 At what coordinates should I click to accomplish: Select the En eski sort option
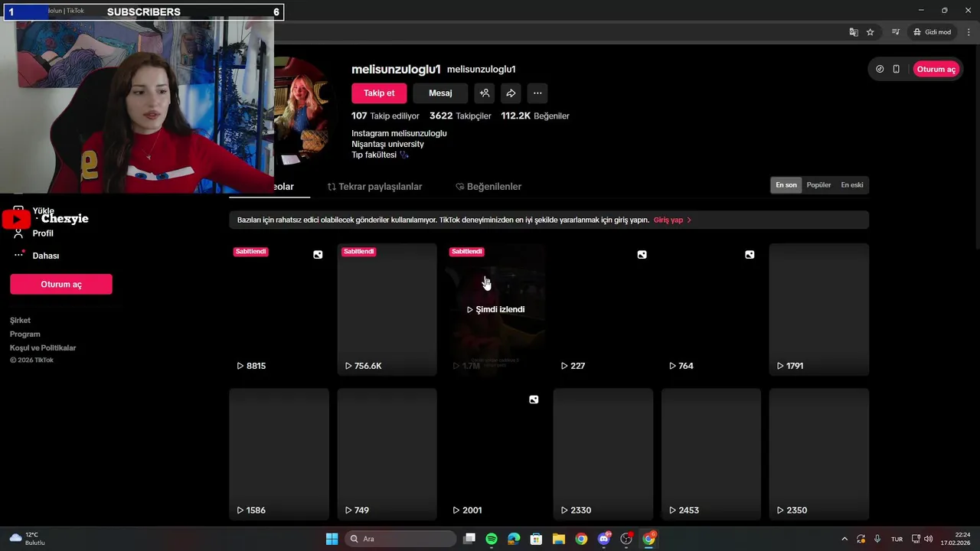point(852,185)
